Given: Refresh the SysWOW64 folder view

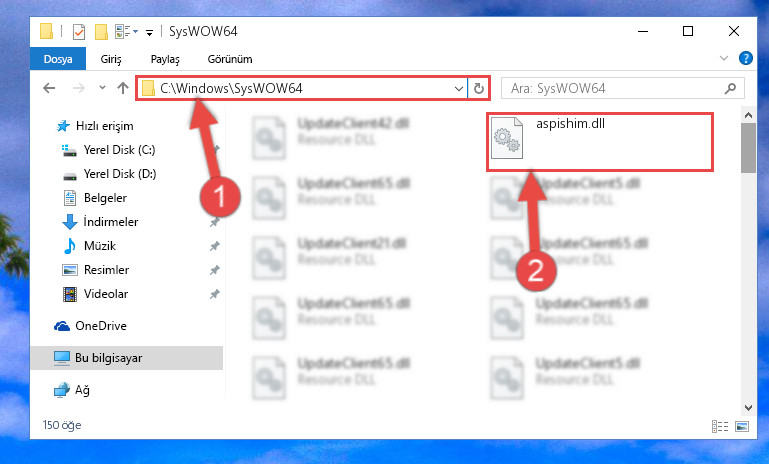Looking at the screenshot, I should point(479,89).
